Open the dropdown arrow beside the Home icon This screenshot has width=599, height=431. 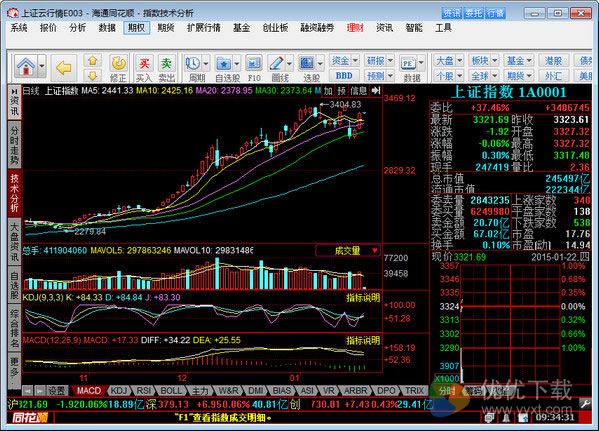point(42,67)
